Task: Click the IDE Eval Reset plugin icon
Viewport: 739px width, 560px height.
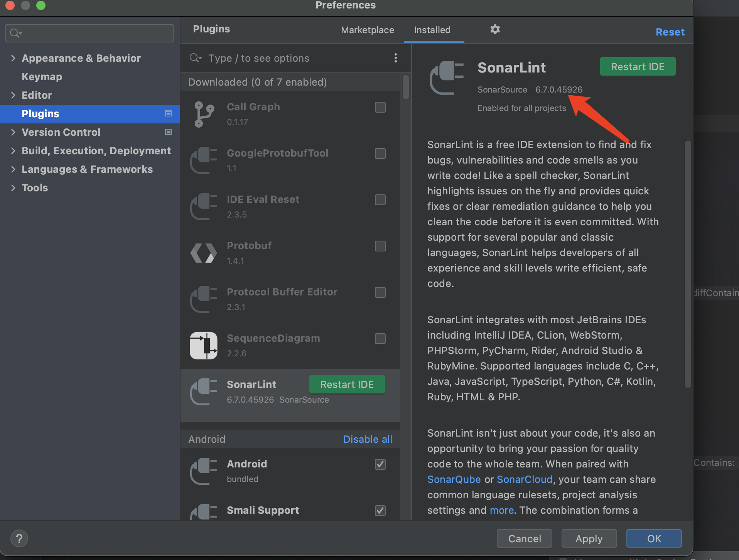Action: (204, 207)
